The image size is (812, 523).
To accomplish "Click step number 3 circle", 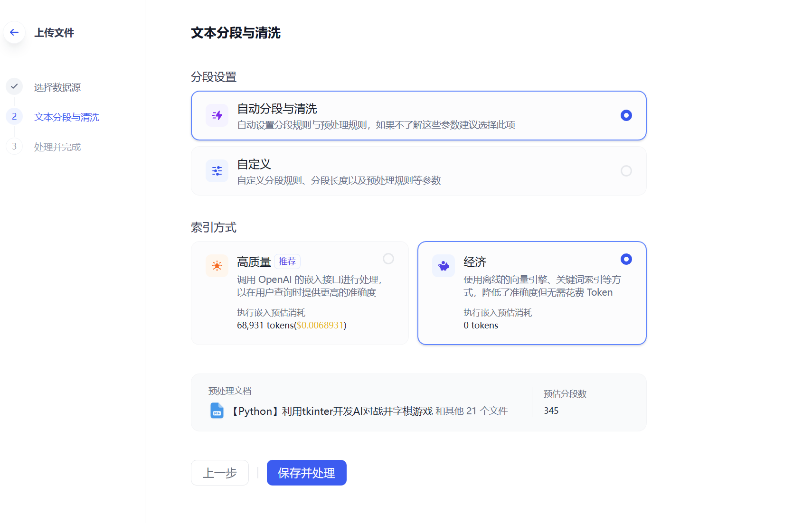I will 14,146.
